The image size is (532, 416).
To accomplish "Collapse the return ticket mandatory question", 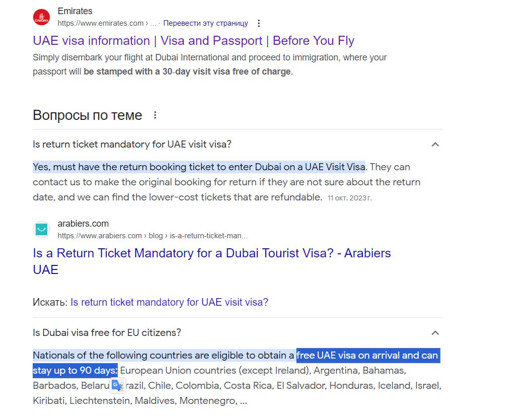I will click(x=435, y=145).
